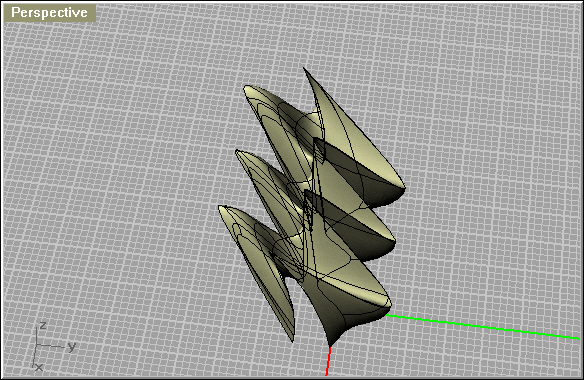Select the upper-left blade's rounded tip
This screenshot has height=380, width=584.
248,88
